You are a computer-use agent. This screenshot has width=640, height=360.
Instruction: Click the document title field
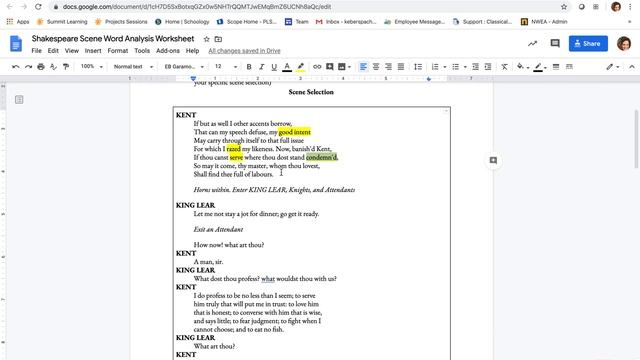point(113,39)
